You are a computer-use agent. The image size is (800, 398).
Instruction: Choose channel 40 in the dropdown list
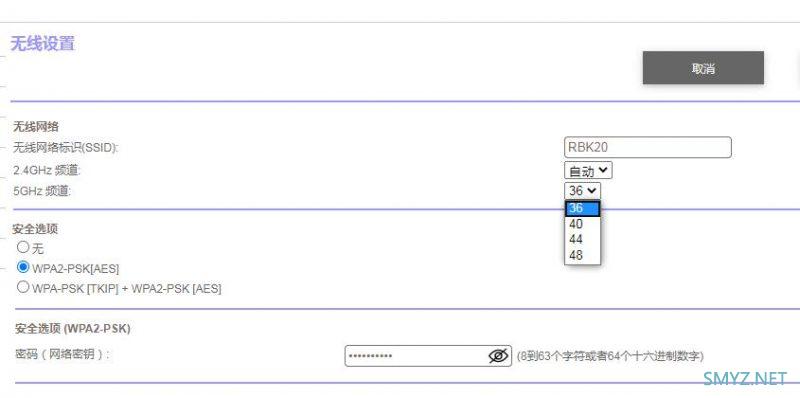tap(582, 224)
